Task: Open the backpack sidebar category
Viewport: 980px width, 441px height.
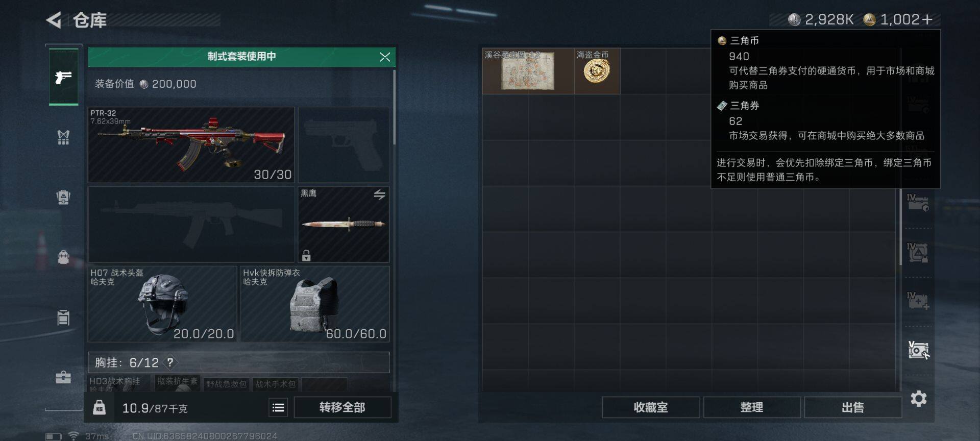Action: click(63, 257)
